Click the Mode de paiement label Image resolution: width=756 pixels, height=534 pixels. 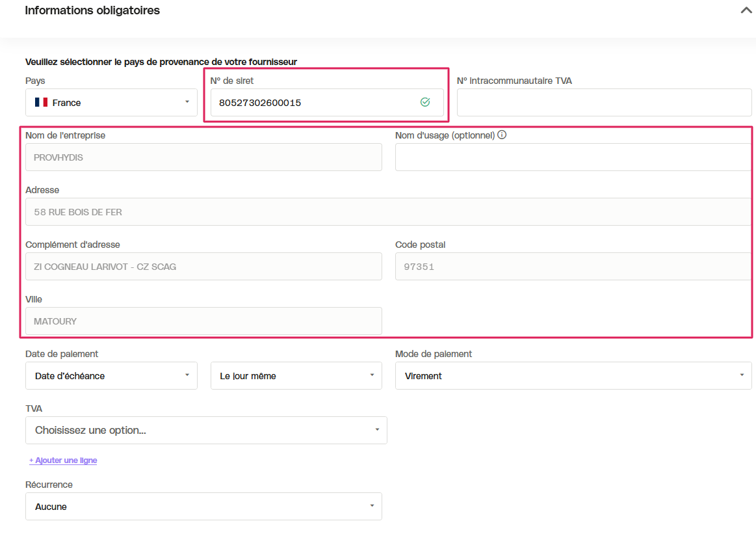coord(434,354)
